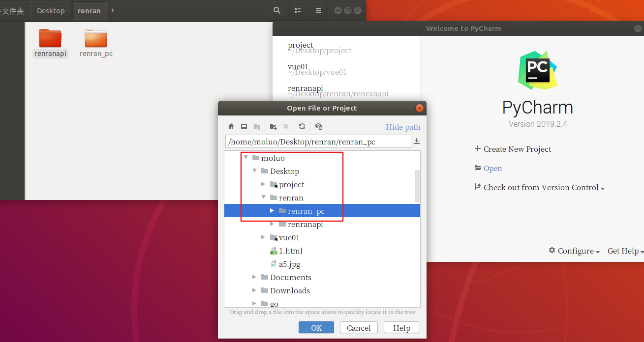Click Help in Open File dialog
The height and width of the screenshot is (342, 644).
tap(401, 328)
